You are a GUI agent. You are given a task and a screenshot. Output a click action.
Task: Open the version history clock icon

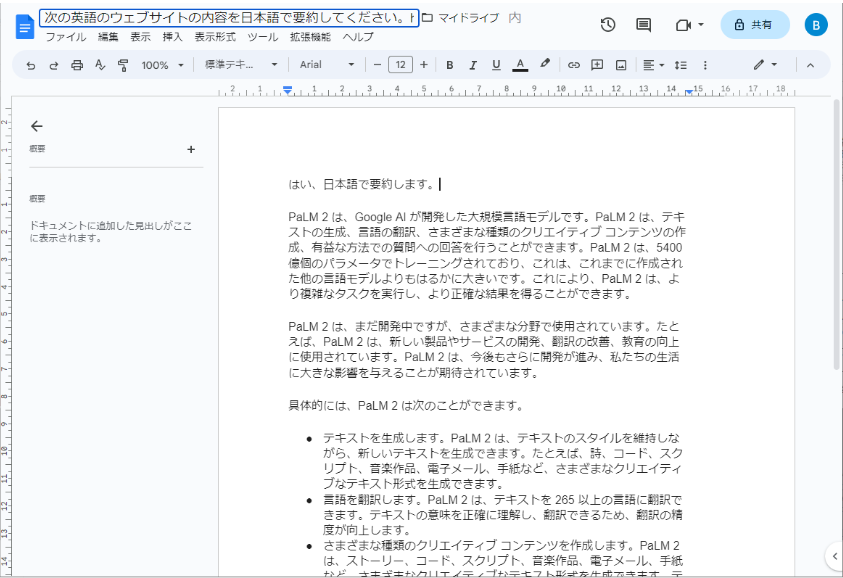pyautogui.click(x=608, y=24)
